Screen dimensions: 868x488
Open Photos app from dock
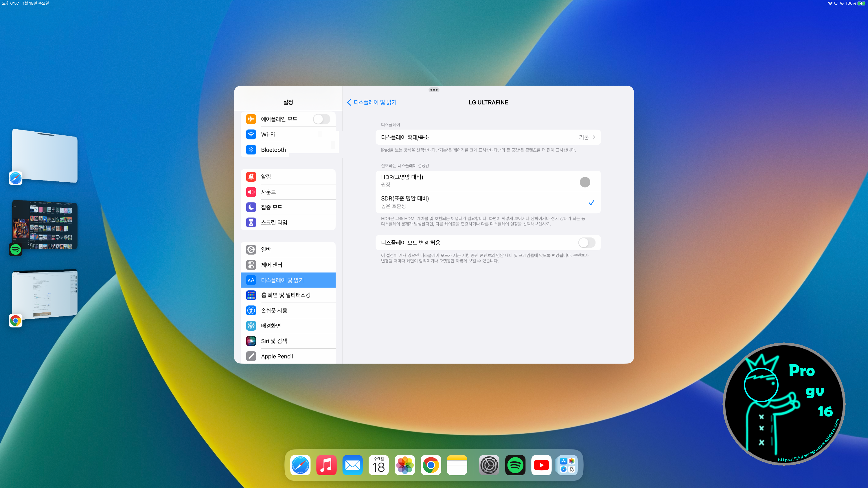point(405,465)
